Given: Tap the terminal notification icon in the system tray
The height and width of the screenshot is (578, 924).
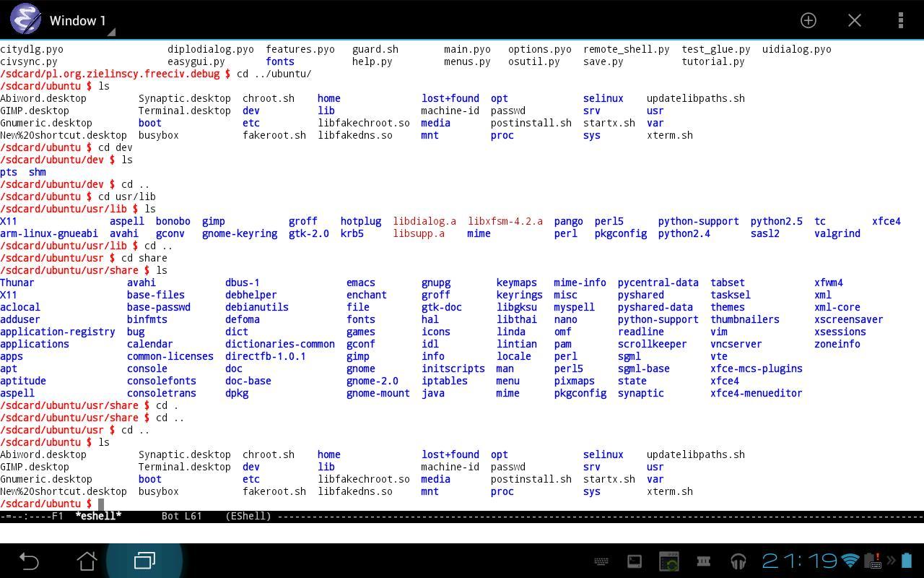Looking at the screenshot, I should (635, 561).
